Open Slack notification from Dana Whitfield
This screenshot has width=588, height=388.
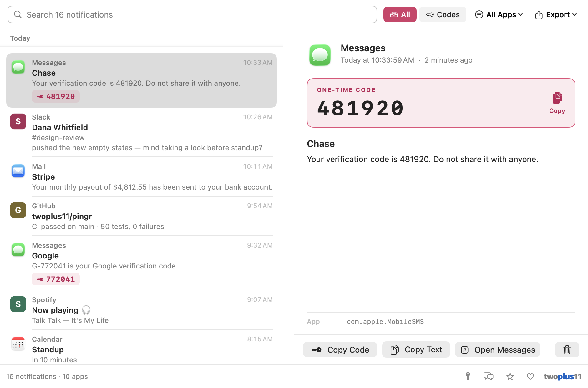[141, 132]
